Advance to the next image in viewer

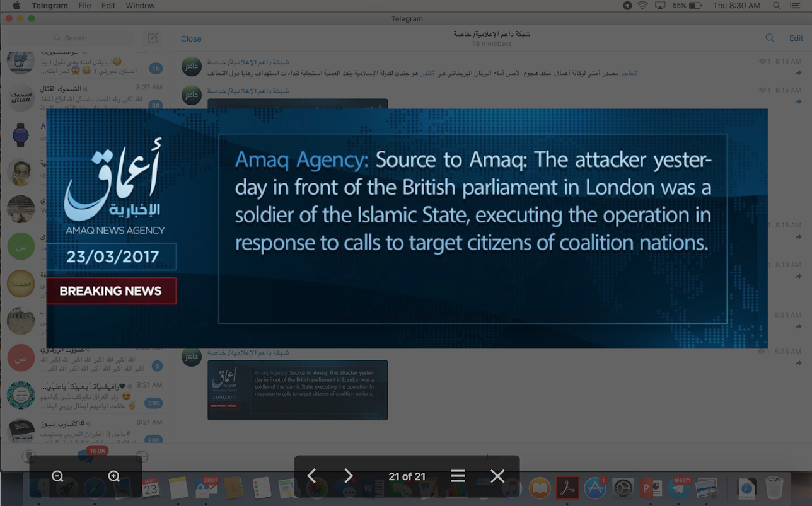348,476
